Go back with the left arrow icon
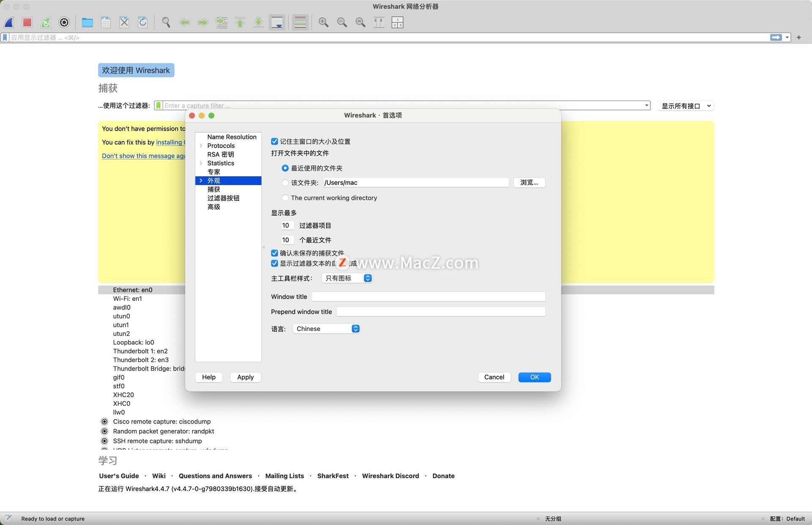The width and height of the screenshot is (812, 525). pos(185,22)
